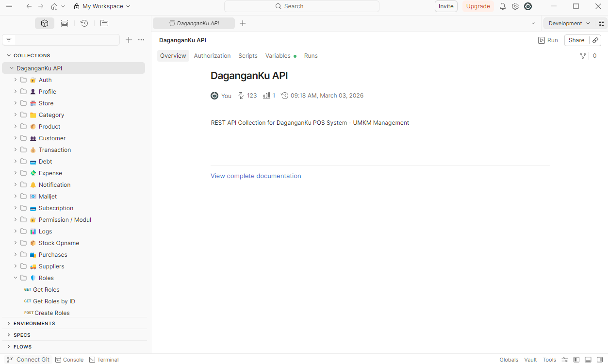Viewport: 608px width, 364px height.
Task: Toggle the right pane icon in status bar
Action: (600, 360)
